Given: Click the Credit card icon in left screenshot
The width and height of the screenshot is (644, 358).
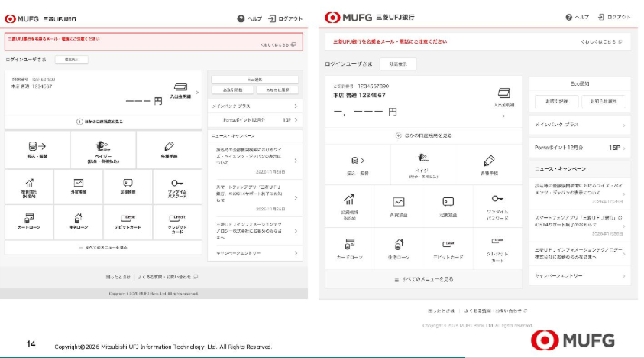Looking at the screenshot, I should [177, 218].
